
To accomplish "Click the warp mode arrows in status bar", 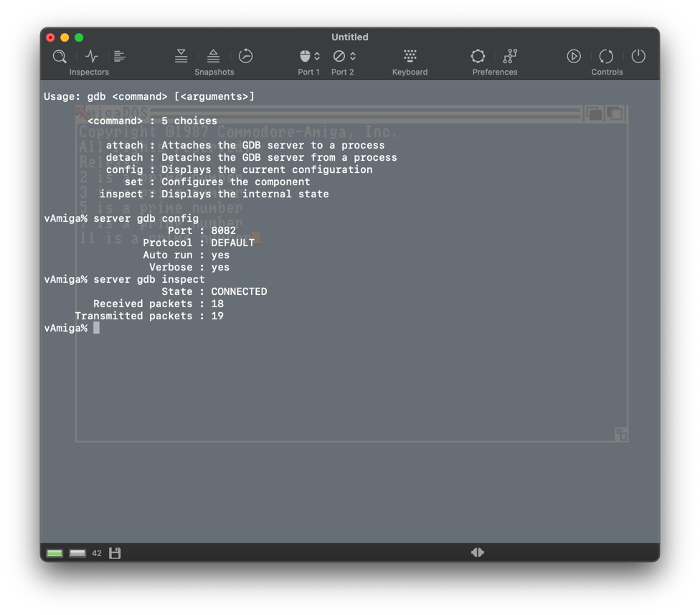I will click(x=477, y=553).
